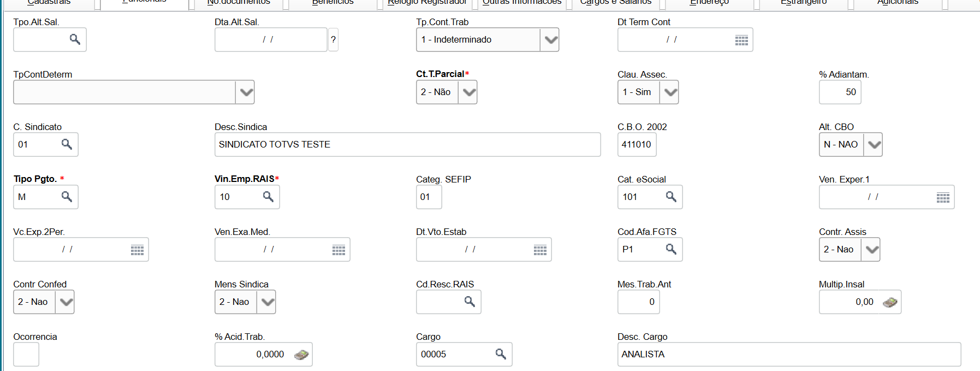This screenshot has width=980, height=371.
Task: Open calendar for Dt Term Cont
Action: coord(741,40)
